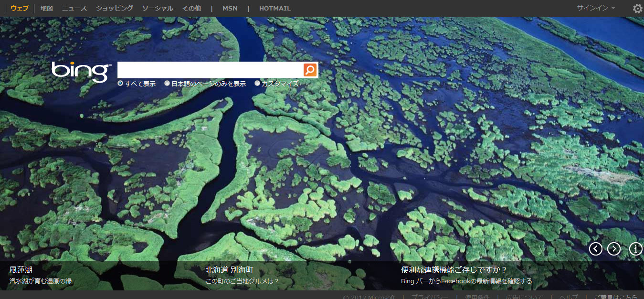Open the ソーシャル tab
The image size is (644, 299).
[x=158, y=9]
